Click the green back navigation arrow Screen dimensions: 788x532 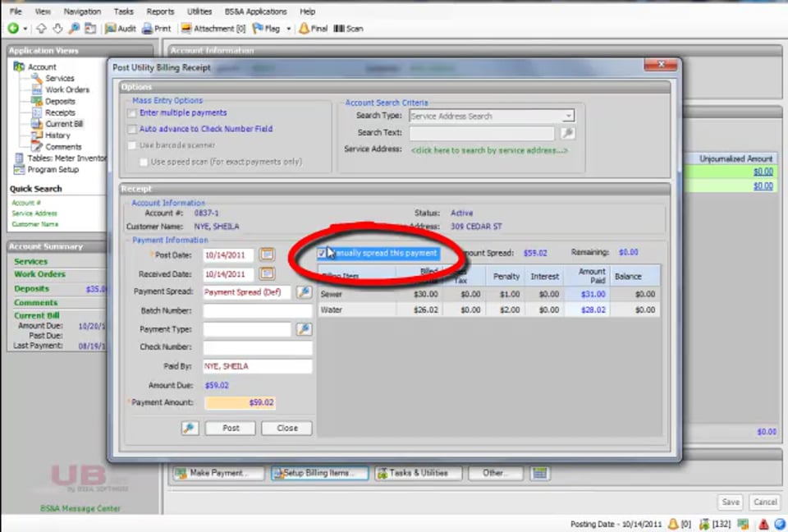[13, 29]
